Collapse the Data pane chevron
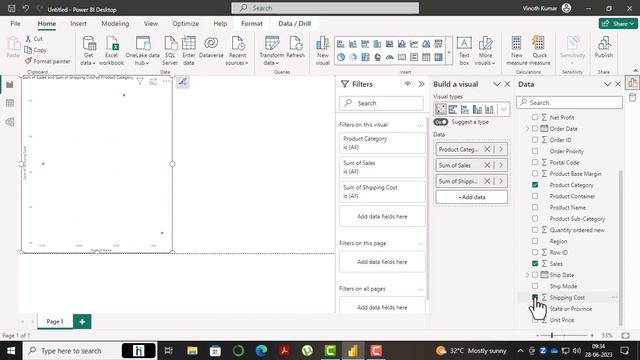This screenshot has width=640, height=360. (607, 84)
